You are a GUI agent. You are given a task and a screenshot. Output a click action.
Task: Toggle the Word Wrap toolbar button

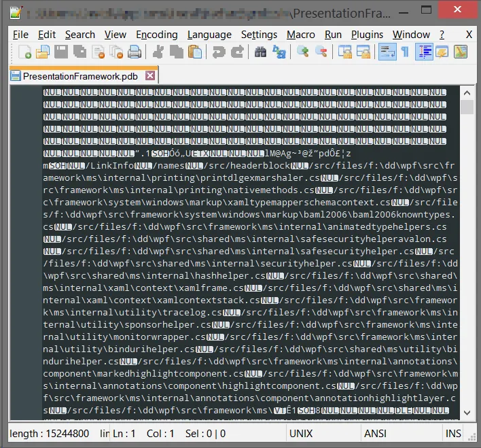(x=387, y=52)
